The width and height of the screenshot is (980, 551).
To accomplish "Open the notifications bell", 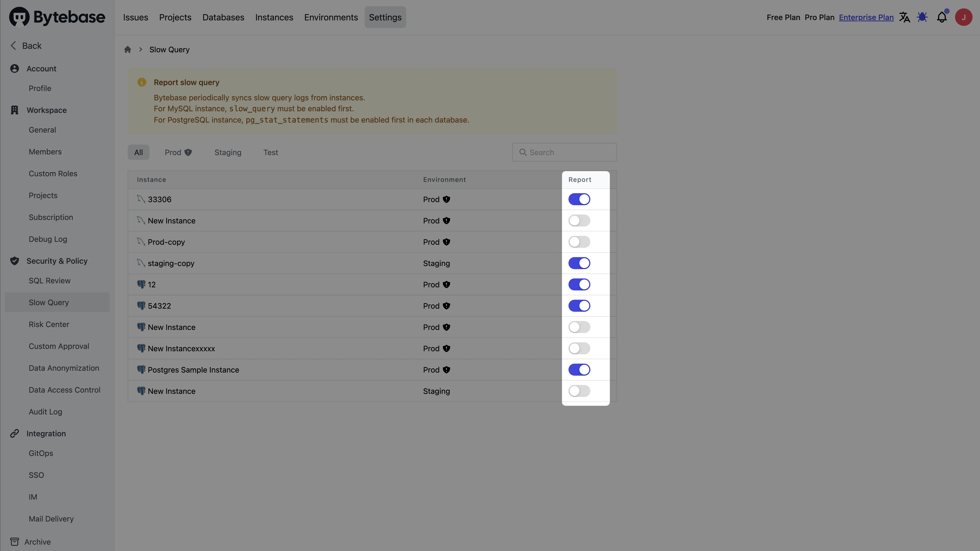I will pos(942,17).
